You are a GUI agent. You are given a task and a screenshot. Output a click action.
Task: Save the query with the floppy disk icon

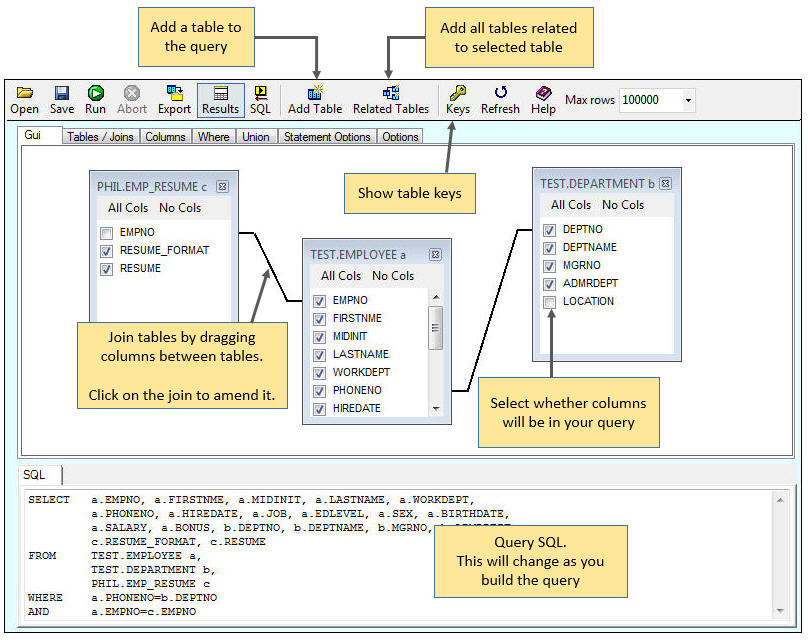click(x=62, y=93)
